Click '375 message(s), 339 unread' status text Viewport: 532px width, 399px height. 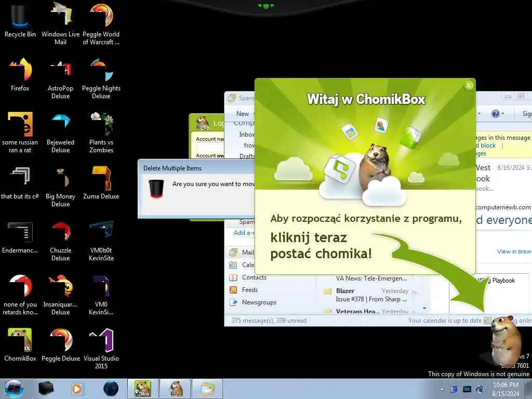[269, 320]
